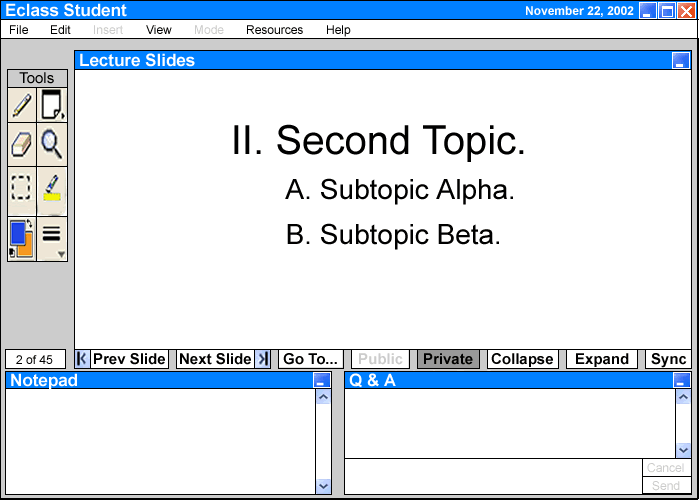
Task: Switch to Private mode
Action: click(x=448, y=359)
